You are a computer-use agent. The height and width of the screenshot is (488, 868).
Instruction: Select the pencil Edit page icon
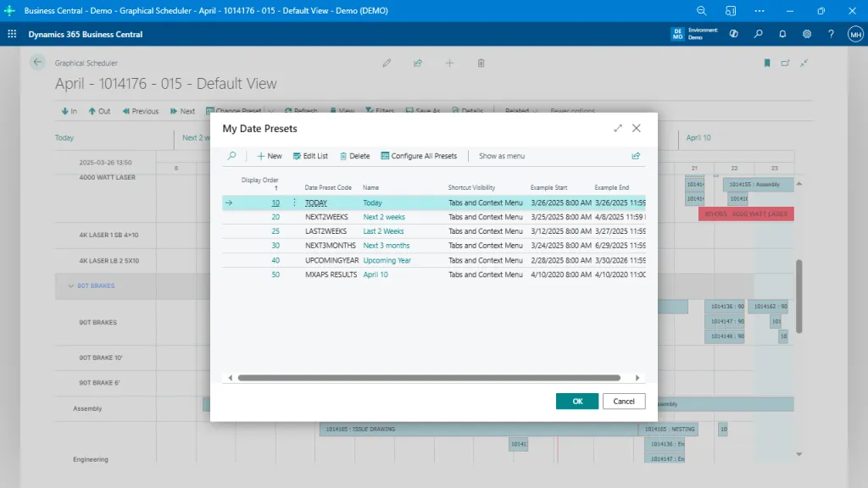pos(387,63)
